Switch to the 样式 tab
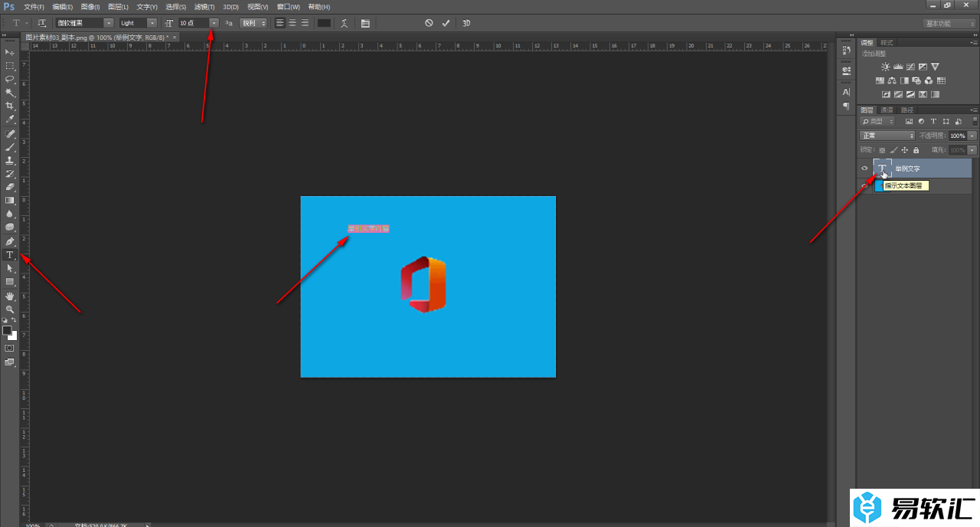This screenshot has width=980, height=527. click(887, 43)
